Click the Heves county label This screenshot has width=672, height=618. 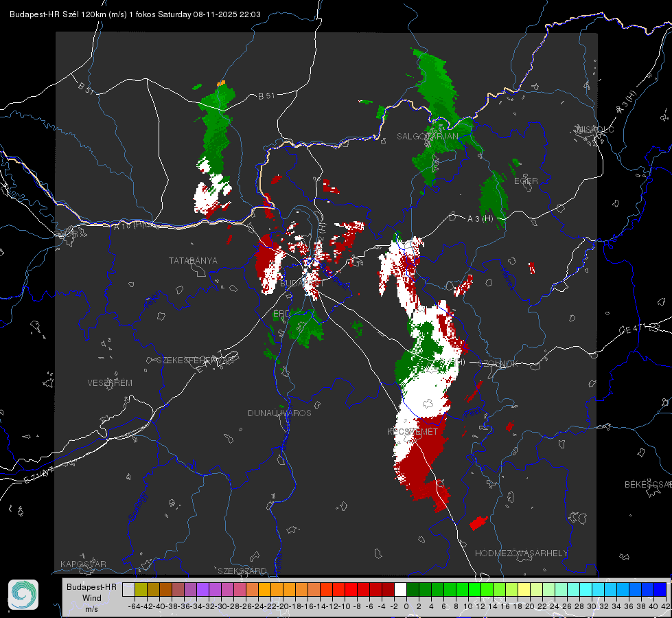(x=507, y=279)
